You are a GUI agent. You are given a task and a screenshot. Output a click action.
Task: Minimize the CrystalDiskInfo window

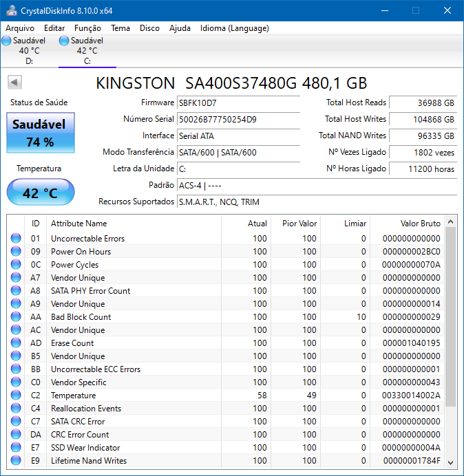[x=385, y=10]
